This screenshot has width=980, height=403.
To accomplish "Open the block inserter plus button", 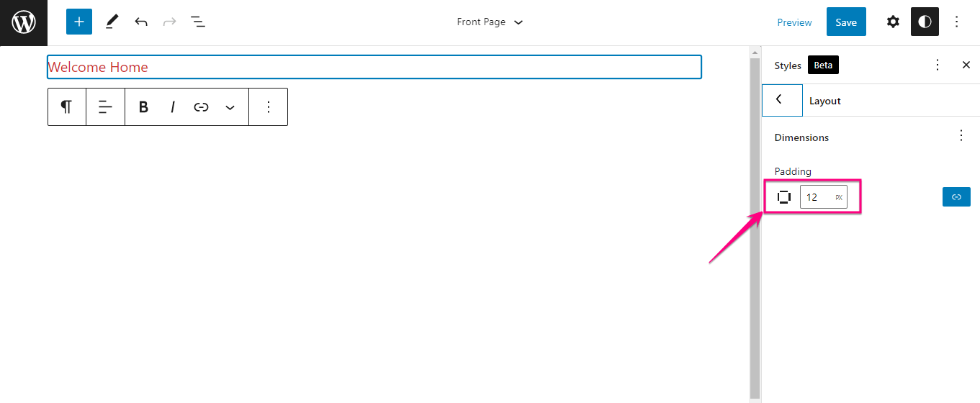I will (79, 22).
